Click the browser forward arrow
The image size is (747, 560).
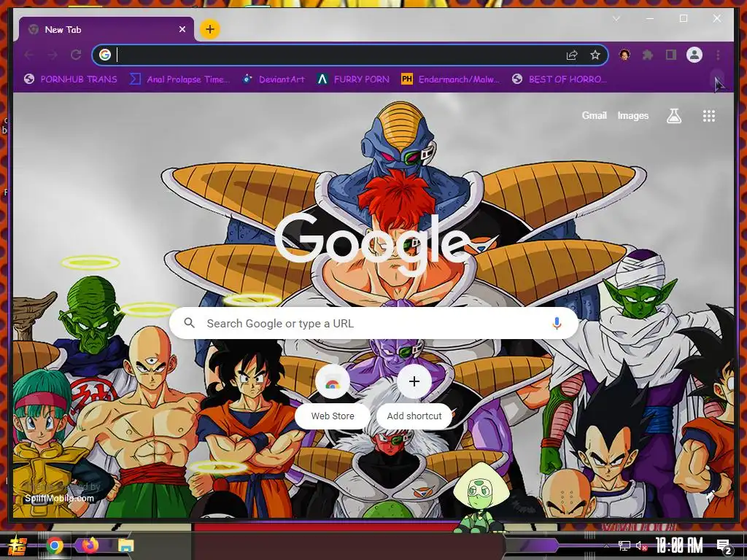pos(53,55)
